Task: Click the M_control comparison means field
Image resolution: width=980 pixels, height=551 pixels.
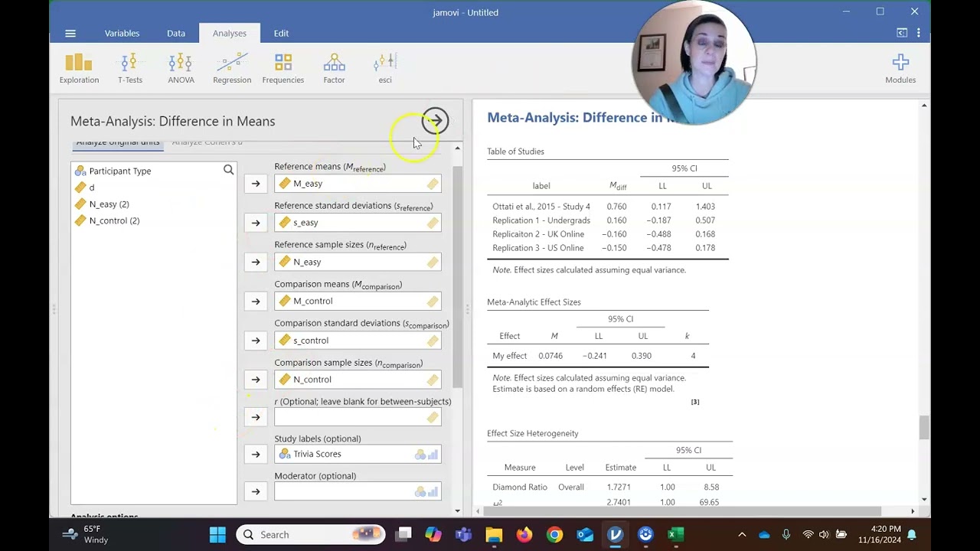Action: 358,301
